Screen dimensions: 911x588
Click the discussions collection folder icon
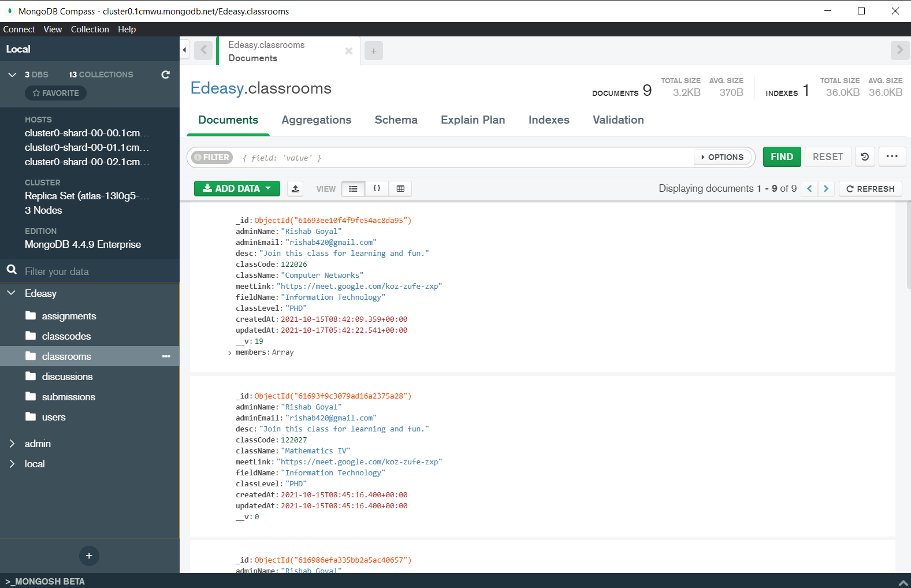click(x=31, y=377)
